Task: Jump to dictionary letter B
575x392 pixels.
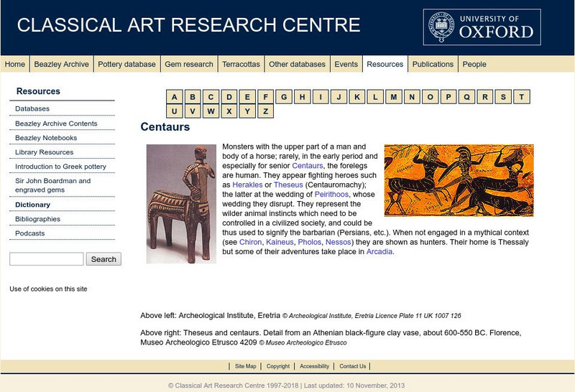Action: tap(193, 97)
